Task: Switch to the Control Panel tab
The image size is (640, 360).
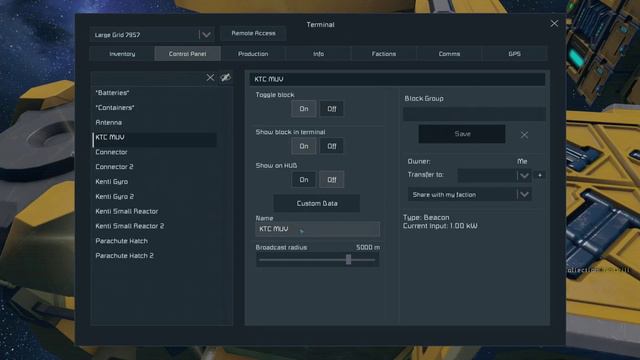Action: [x=187, y=54]
